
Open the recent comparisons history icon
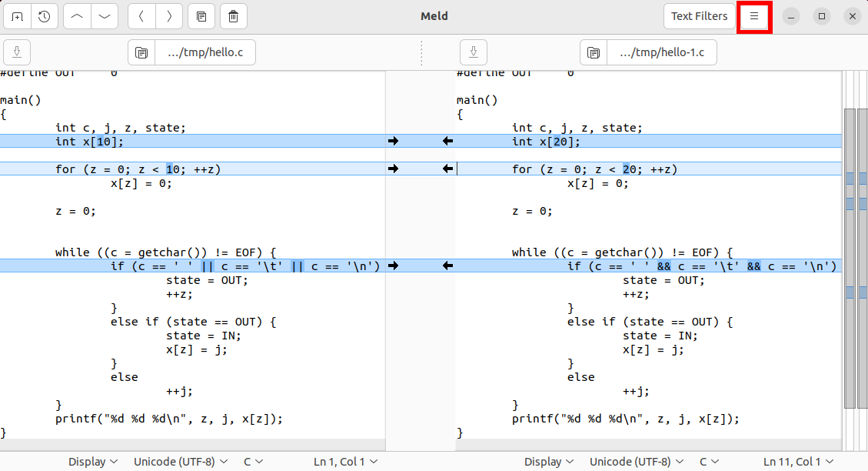[x=45, y=16]
